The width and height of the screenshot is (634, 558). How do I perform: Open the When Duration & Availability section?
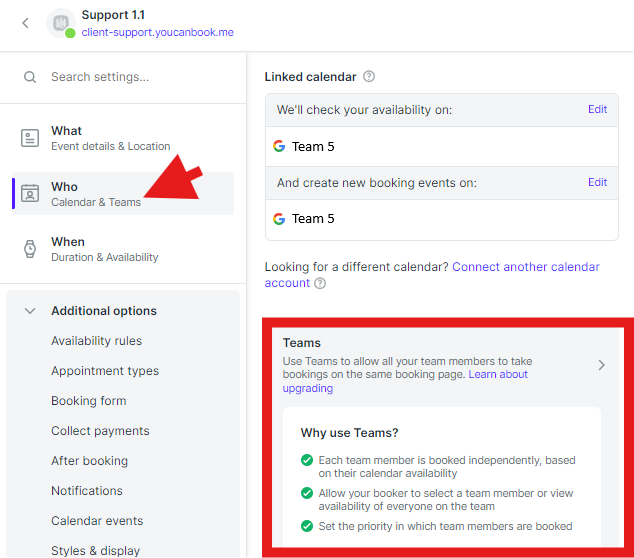[104, 249]
